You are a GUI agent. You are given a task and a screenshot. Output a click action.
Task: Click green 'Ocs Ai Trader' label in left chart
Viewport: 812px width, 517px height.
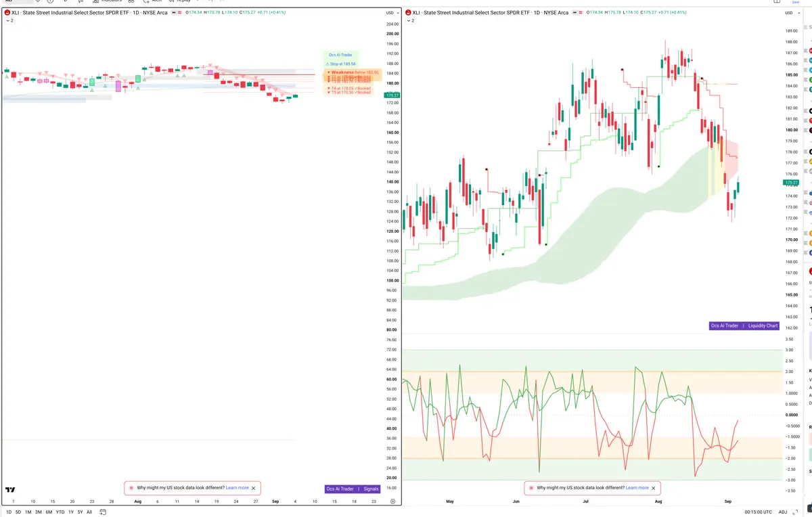(x=341, y=55)
